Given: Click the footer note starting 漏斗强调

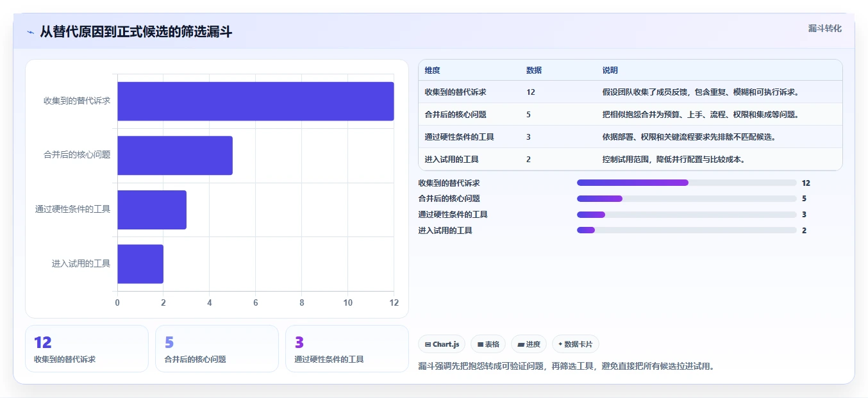Looking at the screenshot, I should point(566,367).
